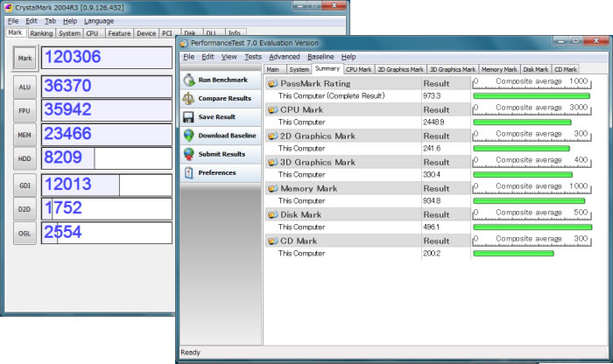Click the Disk Mark green result bar
The width and height of the screenshot is (613, 364).
[x=532, y=227]
